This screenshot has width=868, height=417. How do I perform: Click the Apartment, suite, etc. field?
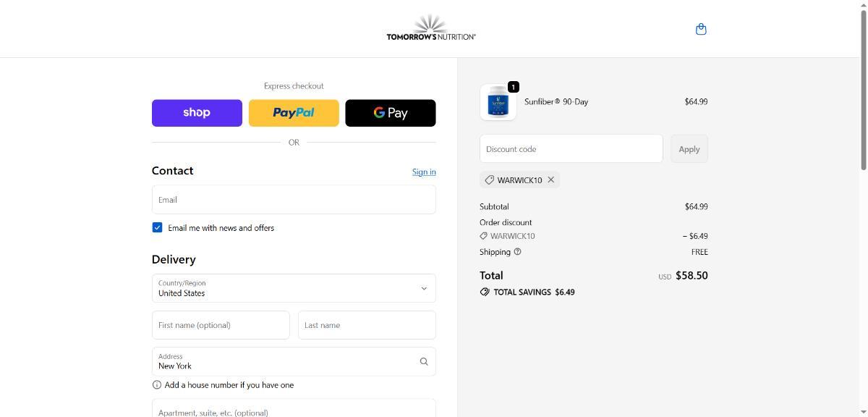(294, 409)
